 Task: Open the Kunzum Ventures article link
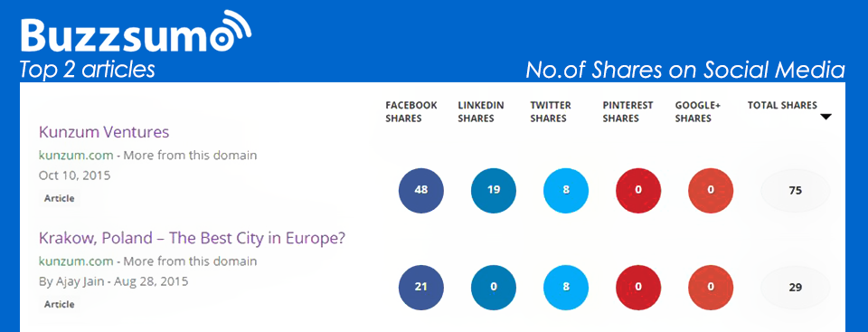[103, 132]
